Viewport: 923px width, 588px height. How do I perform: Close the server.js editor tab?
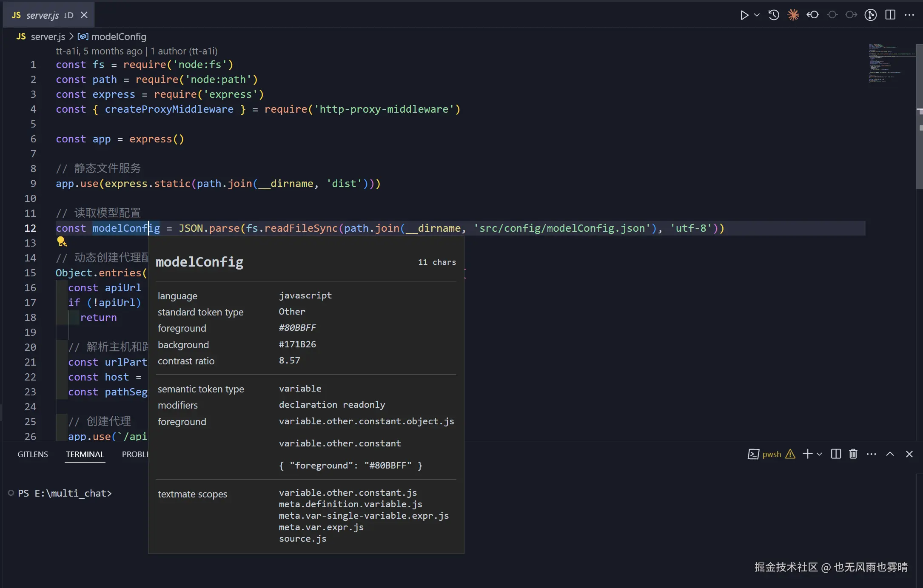(84, 15)
